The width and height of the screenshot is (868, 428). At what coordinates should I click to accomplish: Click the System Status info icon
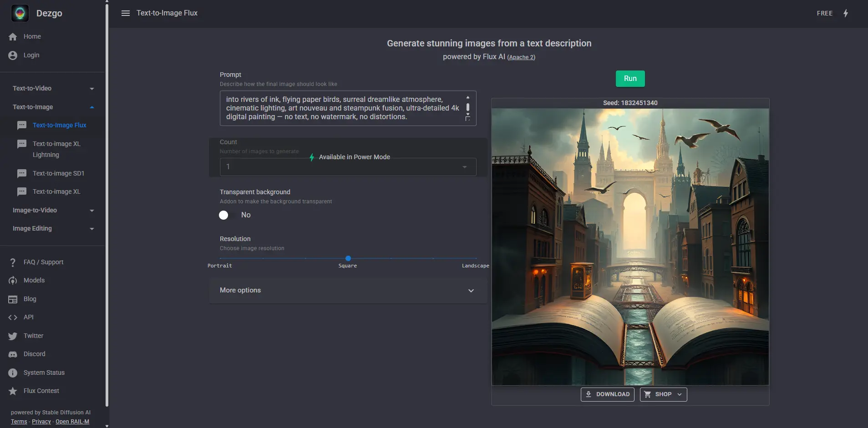point(13,373)
